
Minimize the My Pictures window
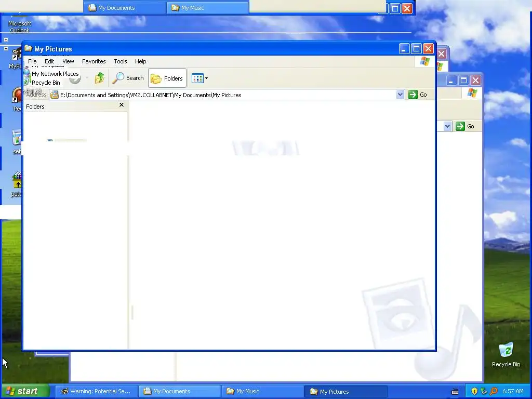click(x=404, y=49)
